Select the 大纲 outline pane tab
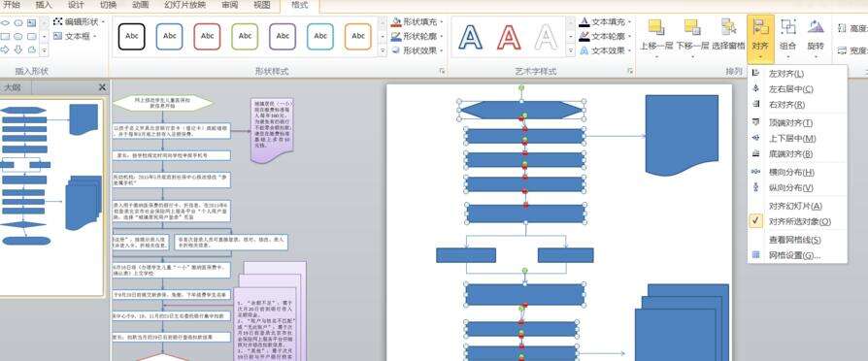868x361 pixels. pos(13,87)
